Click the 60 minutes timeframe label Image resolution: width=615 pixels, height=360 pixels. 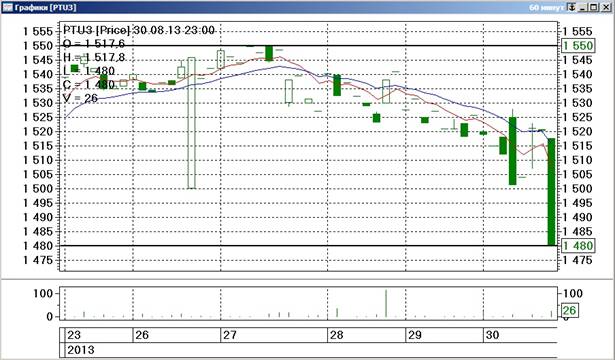point(546,7)
